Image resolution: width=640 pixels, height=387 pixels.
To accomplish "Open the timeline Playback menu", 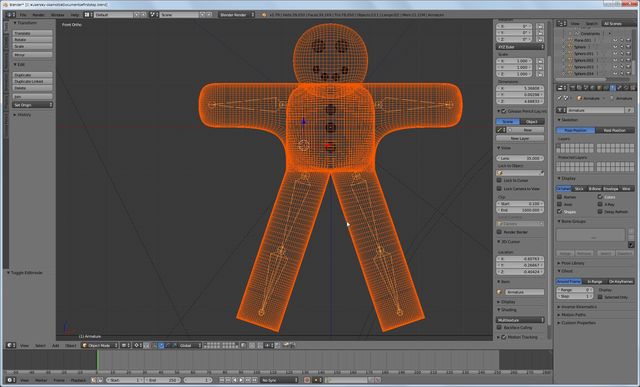I will pos(78,380).
